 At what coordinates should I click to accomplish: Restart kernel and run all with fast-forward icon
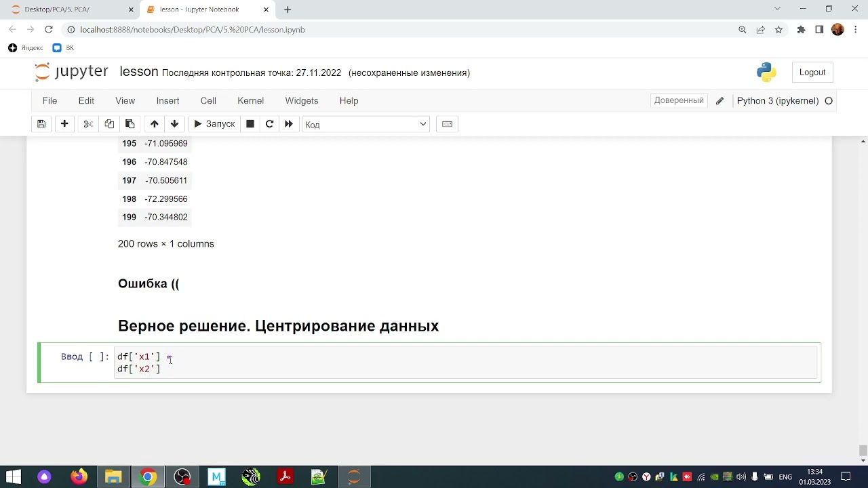(x=289, y=124)
